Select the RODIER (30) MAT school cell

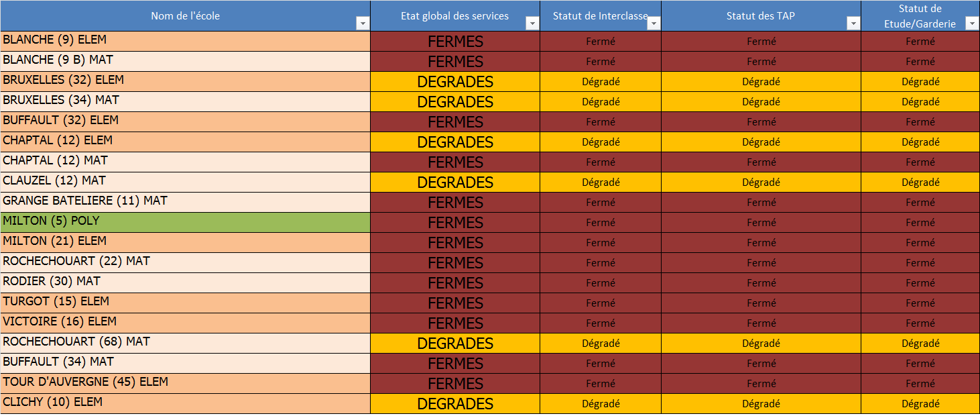point(186,283)
